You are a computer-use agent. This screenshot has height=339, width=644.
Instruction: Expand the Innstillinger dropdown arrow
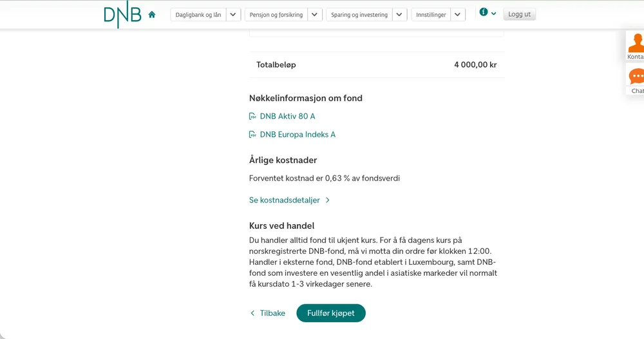click(457, 15)
